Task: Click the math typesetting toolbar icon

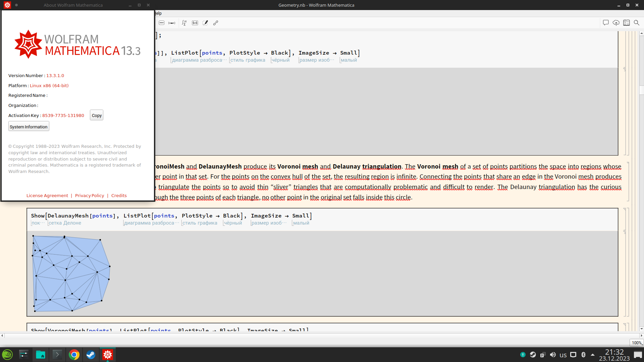Action: (x=184, y=23)
